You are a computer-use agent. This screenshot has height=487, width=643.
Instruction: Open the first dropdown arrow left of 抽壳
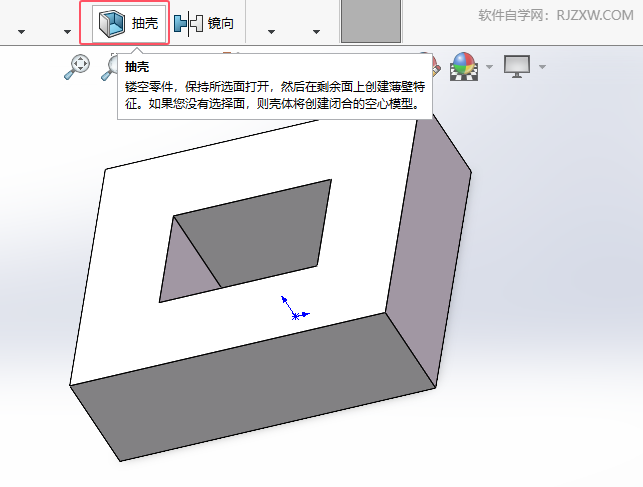(22, 32)
